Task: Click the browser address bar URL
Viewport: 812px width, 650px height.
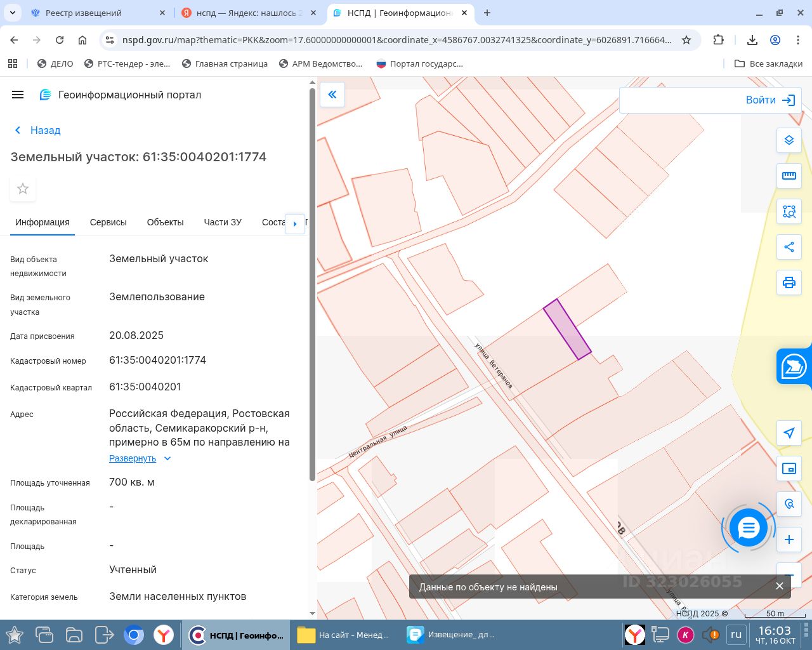Action: 396,40
